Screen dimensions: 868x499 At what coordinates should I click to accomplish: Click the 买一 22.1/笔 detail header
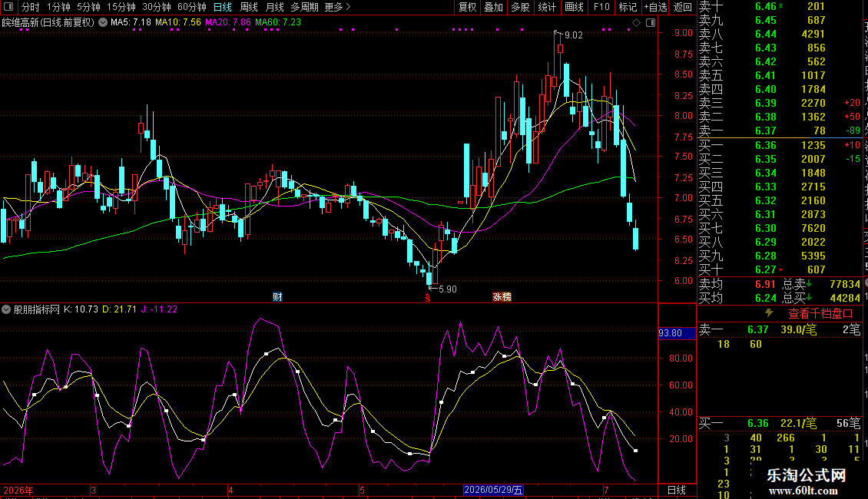coord(780,424)
